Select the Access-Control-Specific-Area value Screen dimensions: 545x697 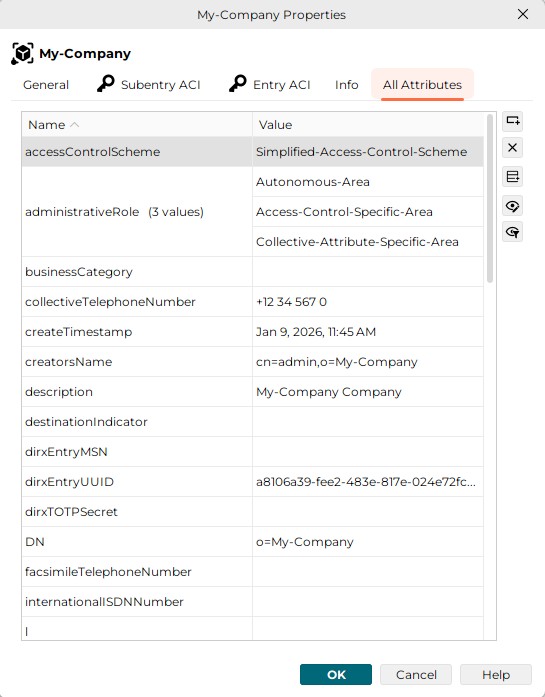(x=368, y=212)
